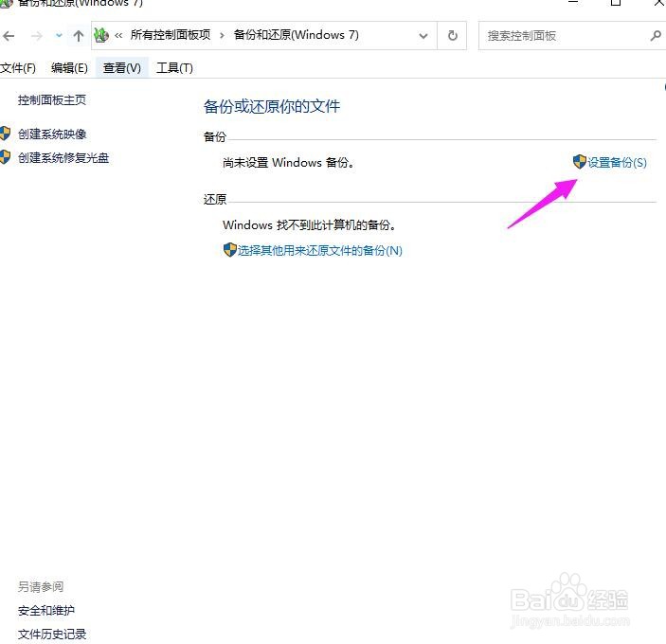Click shield icon before 选择其他用来还原文件的备份
666x644 pixels.
[230, 250]
